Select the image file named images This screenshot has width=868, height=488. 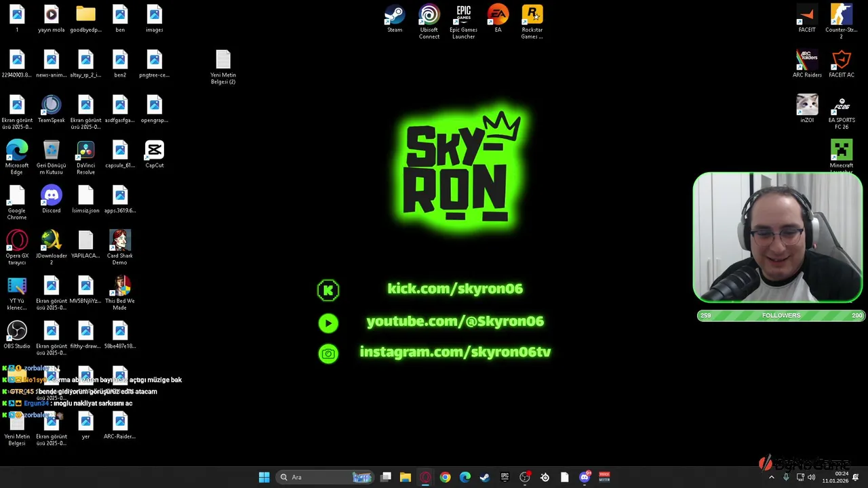[155, 19]
